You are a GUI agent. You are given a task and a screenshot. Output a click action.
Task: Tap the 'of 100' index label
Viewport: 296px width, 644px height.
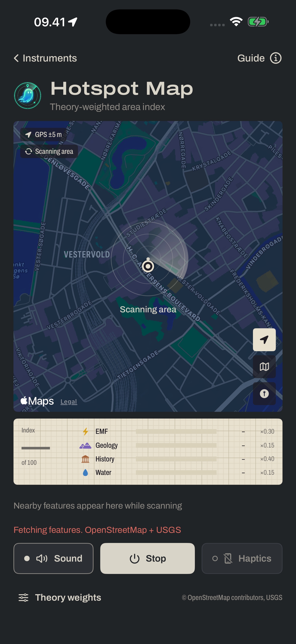click(x=29, y=463)
